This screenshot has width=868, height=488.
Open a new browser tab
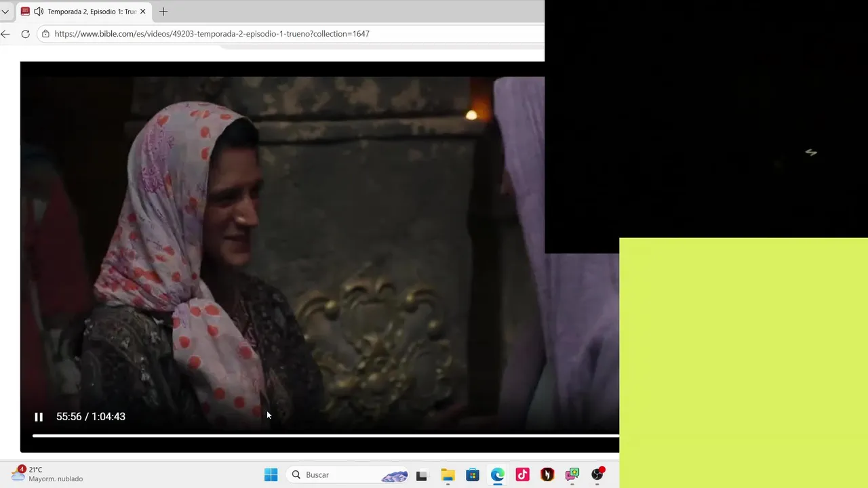click(163, 12)
